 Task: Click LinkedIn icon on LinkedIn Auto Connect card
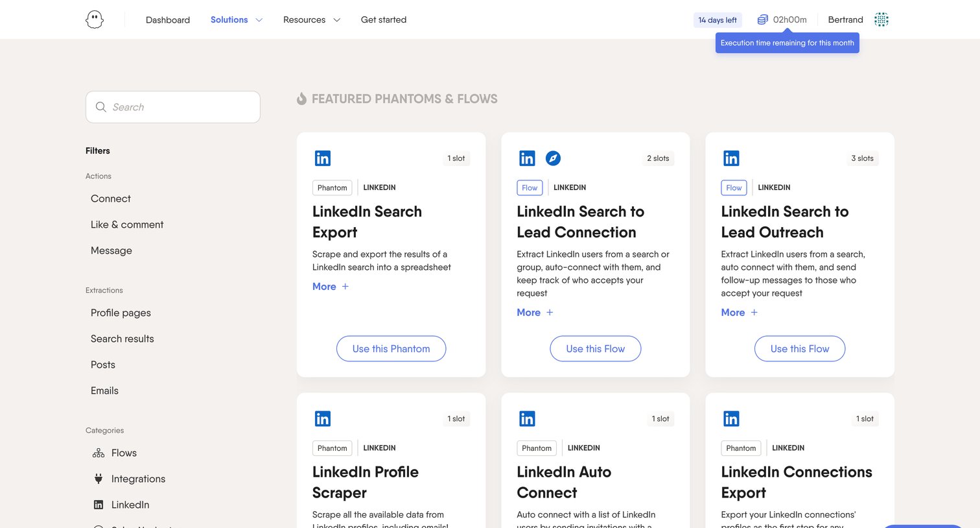click(527, 418)
